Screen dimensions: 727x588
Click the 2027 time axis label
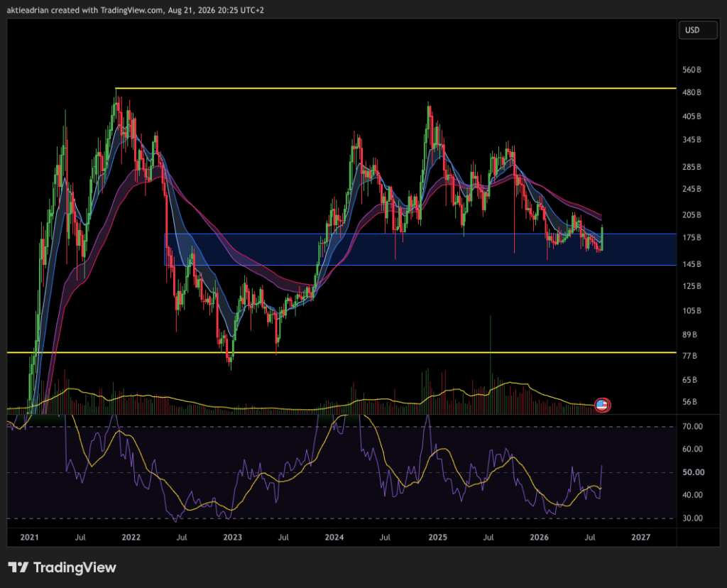(641, 538)
